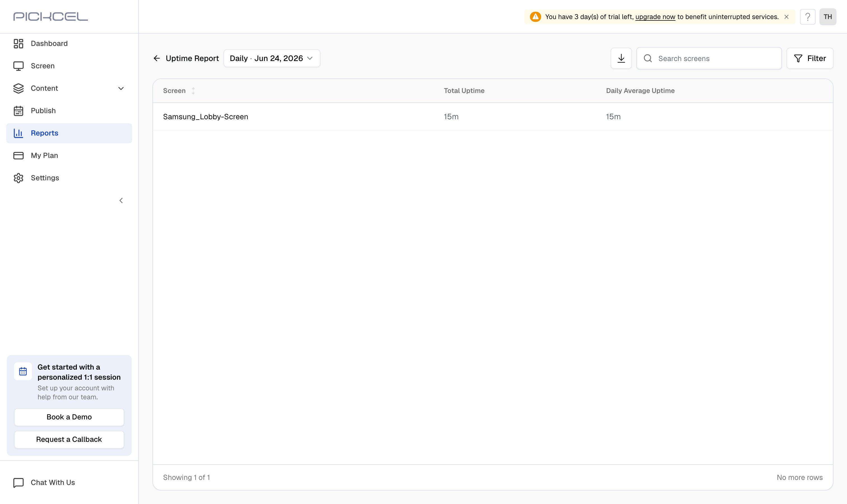
Task: Open the Screen section
Action: [x=69, y=66]
